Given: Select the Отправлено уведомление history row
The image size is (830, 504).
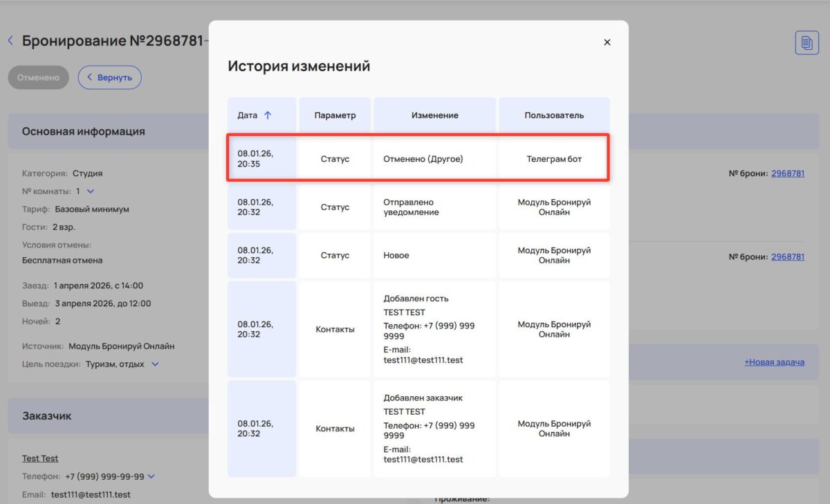Looking at the screenshot, I should coord(423,207).
